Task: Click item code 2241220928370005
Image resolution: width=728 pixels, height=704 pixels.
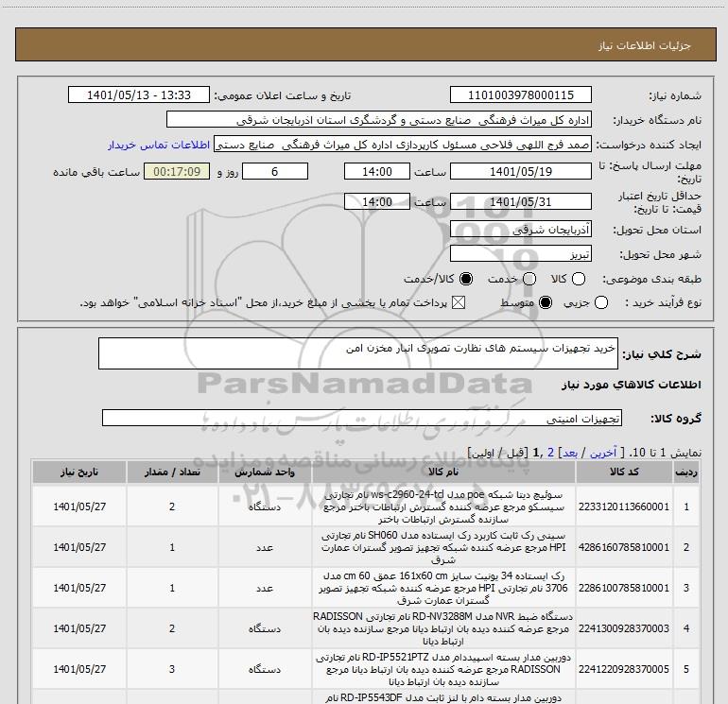Action: tap(624, 669)
